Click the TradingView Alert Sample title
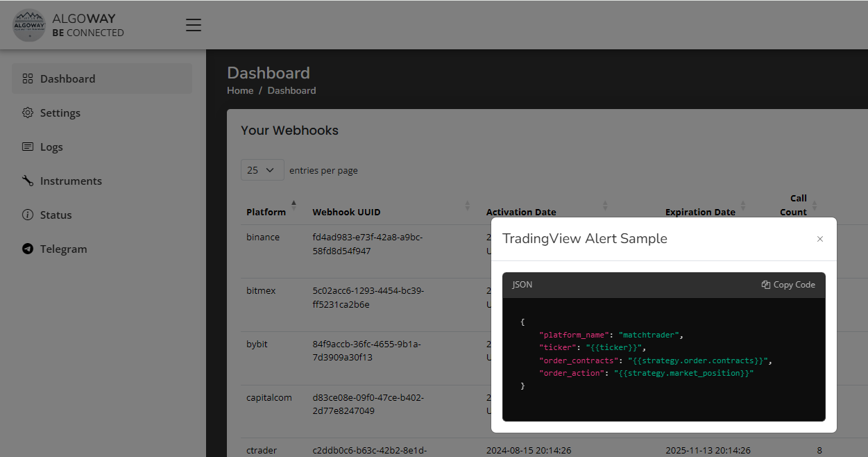 click(585, 238)
